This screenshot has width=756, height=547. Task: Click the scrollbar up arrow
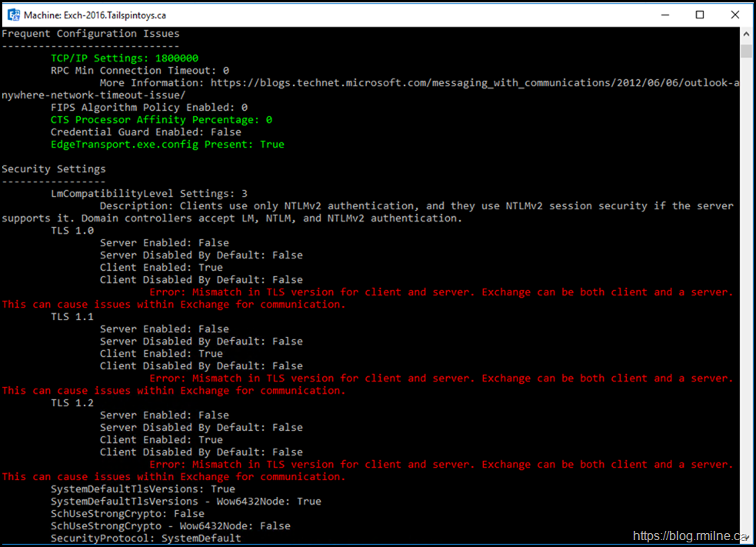click(746, 35)
